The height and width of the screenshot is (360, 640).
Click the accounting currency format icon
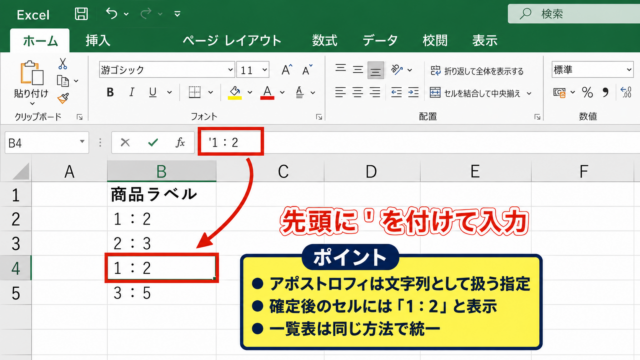(x=560, y=93)
